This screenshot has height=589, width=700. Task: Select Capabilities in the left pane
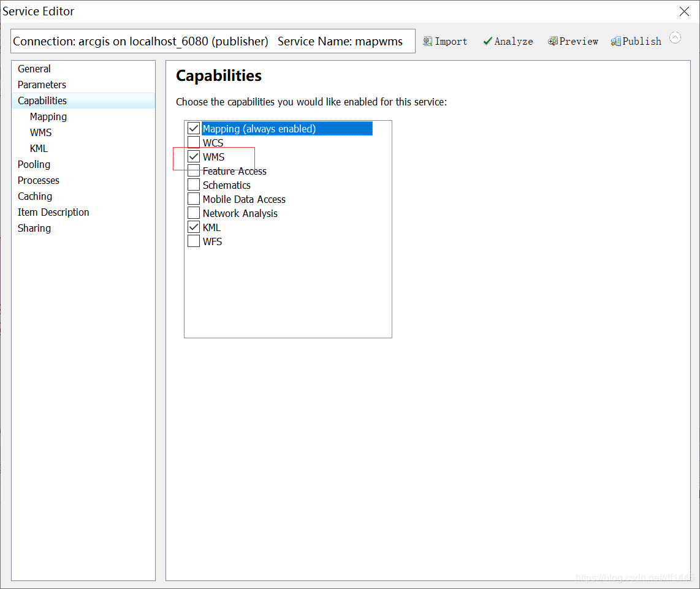[83, 101]
